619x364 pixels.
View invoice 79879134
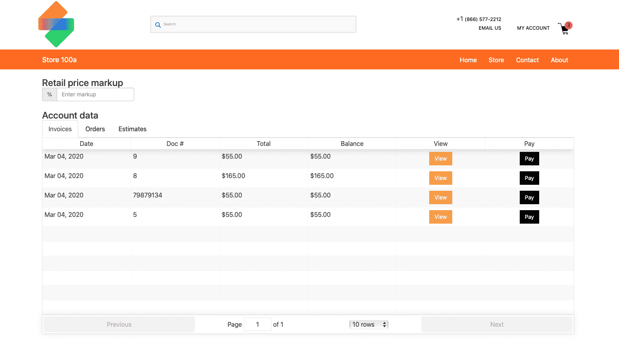tap(440, 197)
